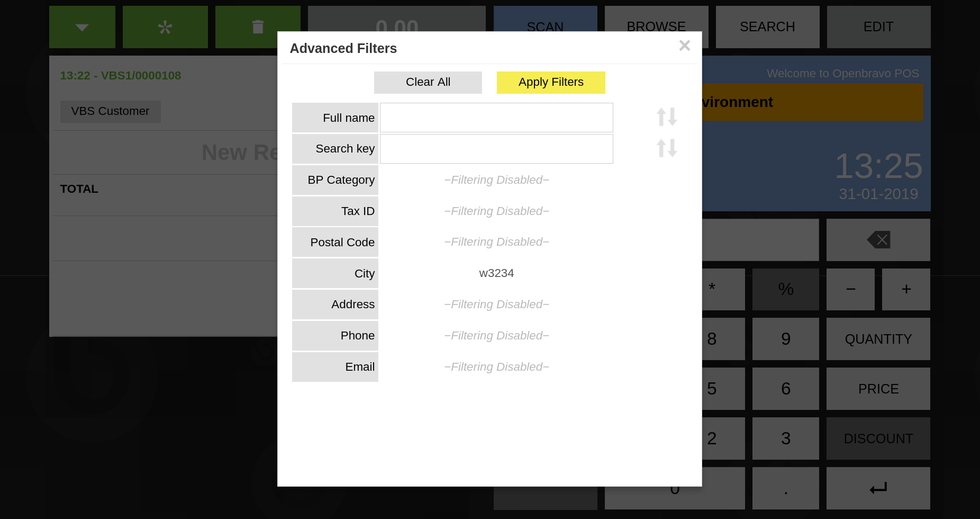Enable filtering for BP Category

tap(496, 180)
